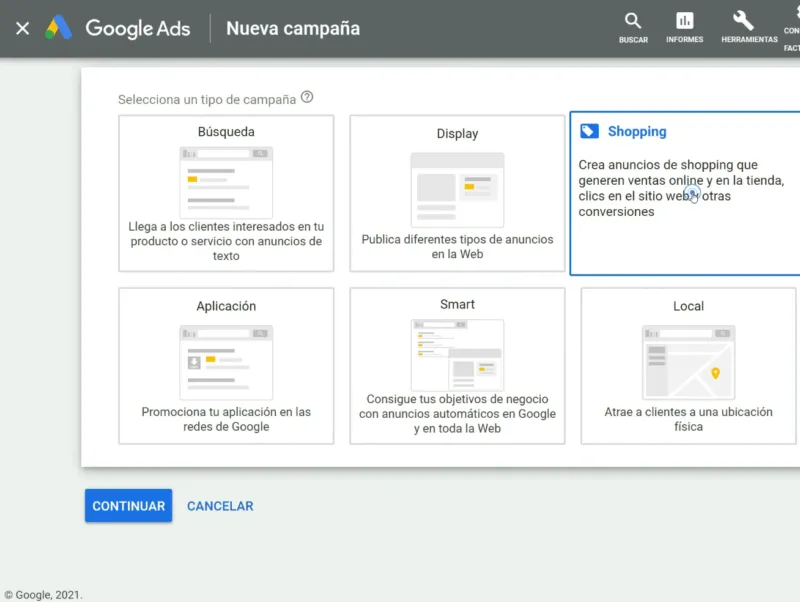Choose the Aplicación campaign type

pos(226,366)
